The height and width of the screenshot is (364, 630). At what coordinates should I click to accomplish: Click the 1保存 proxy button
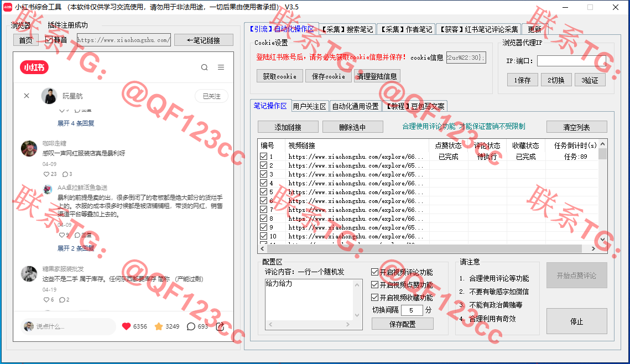tap(522, 80)
